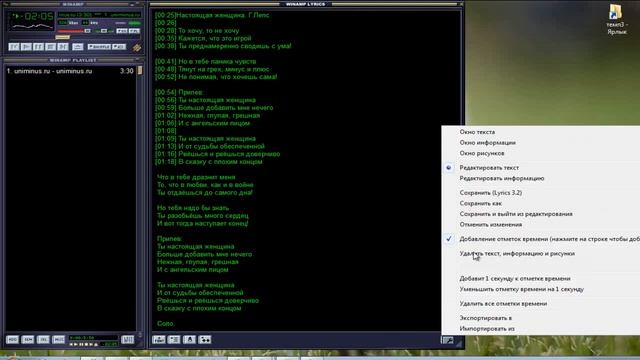
Task: Click the Winamp Previous track button
Action: [x=14, y=47]
